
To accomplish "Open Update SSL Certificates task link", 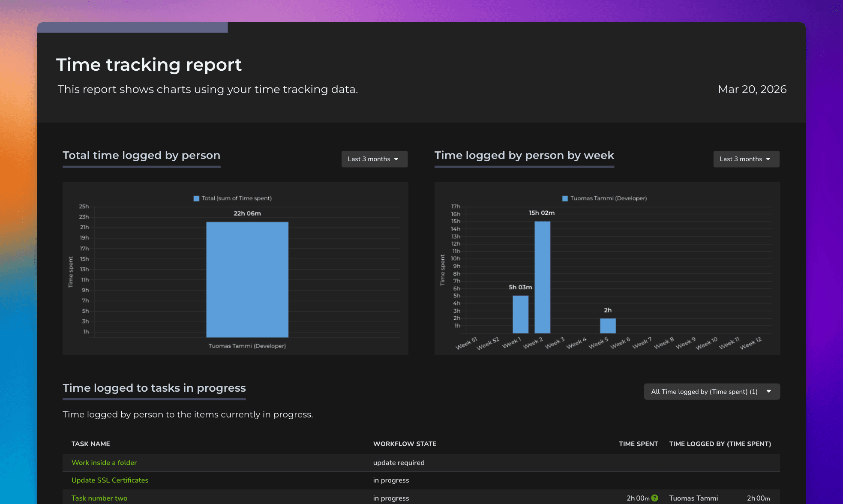I will pos(110,480).
